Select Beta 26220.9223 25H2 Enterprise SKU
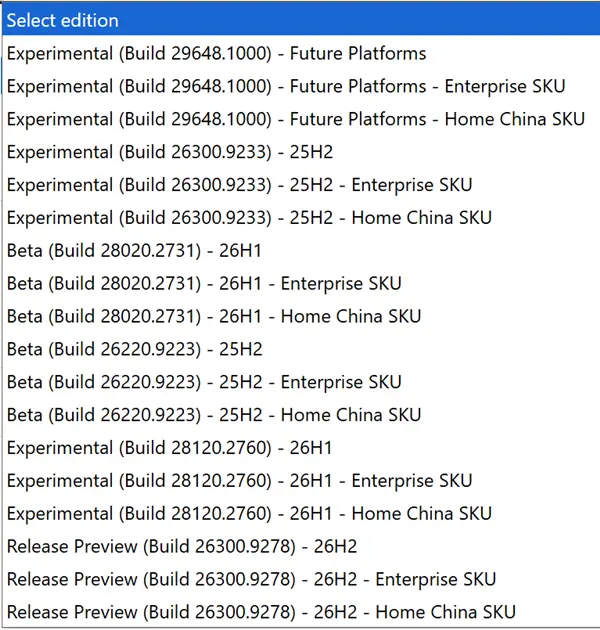This screenshot has width=600, height=630. coord(301,382)
